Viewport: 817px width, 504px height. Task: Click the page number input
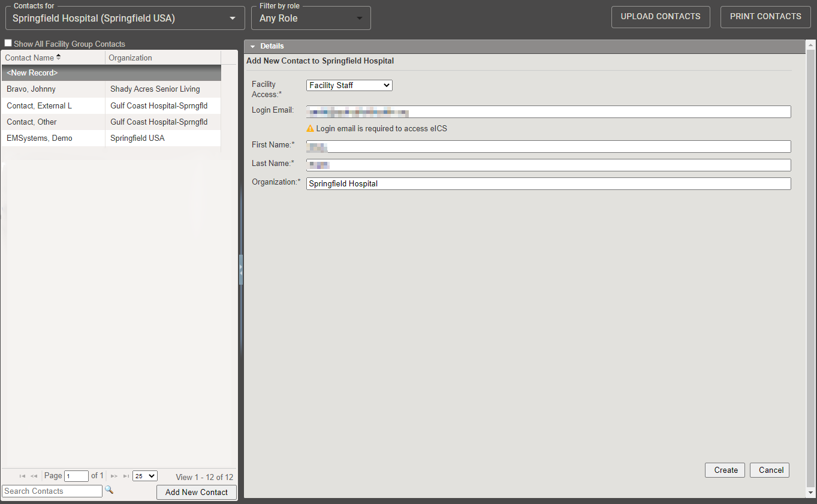(x=77, y=476)
